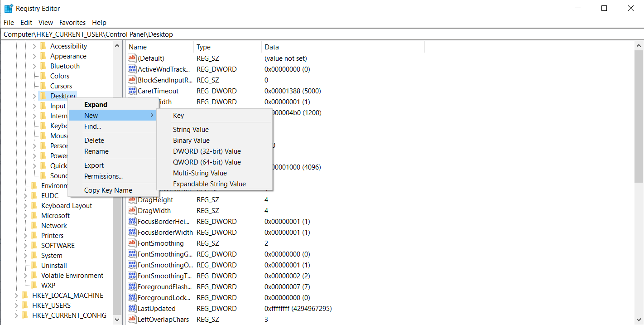Click Delete in the context menu
Viewport: 644px width, 325px height.
coord(112,141)
